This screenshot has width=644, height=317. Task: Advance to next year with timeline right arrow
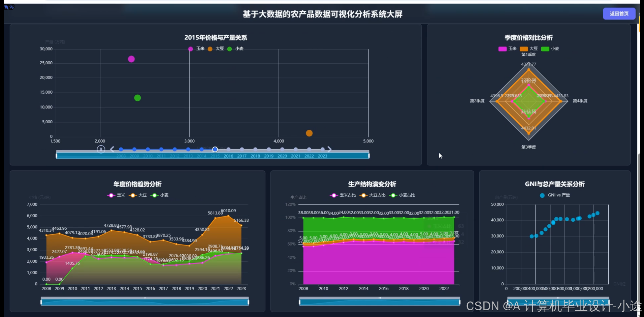click(329, 149)
